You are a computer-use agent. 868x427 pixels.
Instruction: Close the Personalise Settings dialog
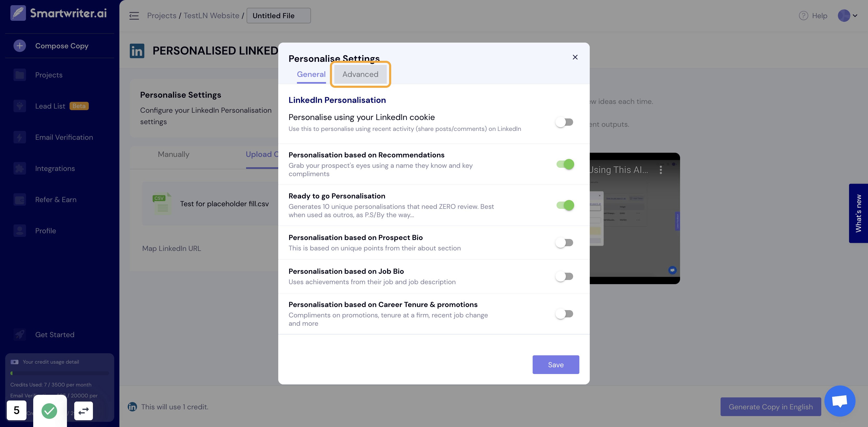point(575,57)
